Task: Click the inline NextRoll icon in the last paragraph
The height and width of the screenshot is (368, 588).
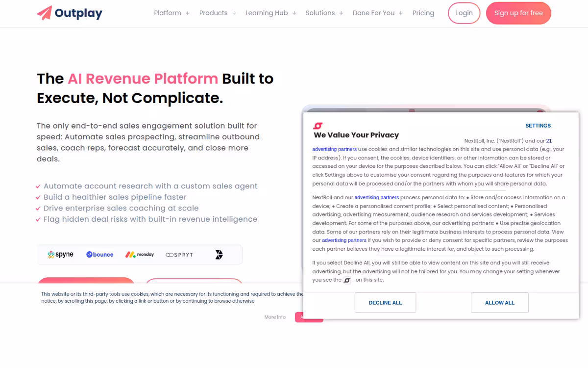Action: click(x=347, y=280)
